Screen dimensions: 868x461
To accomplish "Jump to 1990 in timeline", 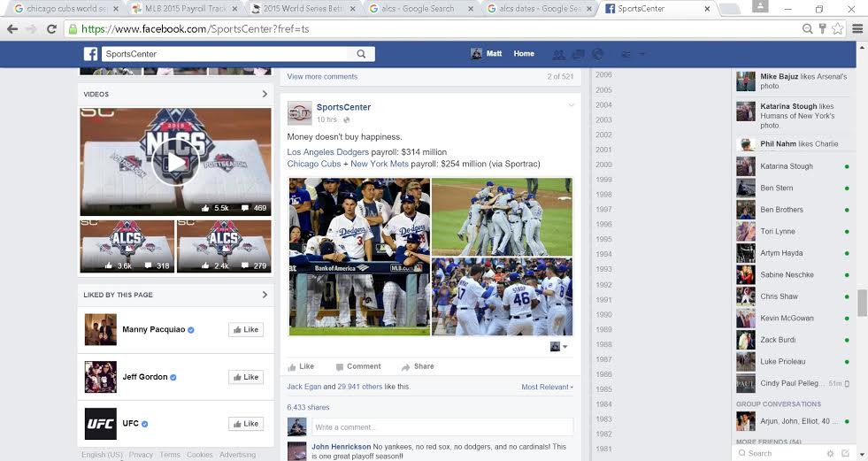I will [x=604, y=314].
